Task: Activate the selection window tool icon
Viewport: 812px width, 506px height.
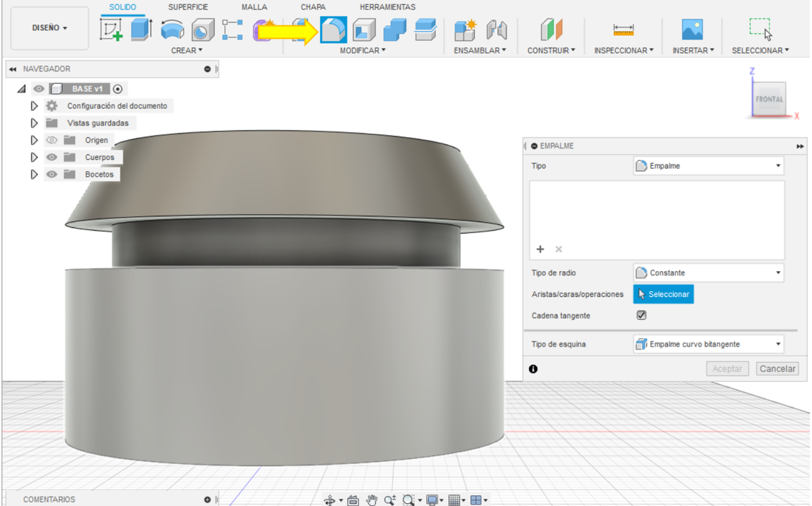Action: pyautogui.click(x=760, y=29)
